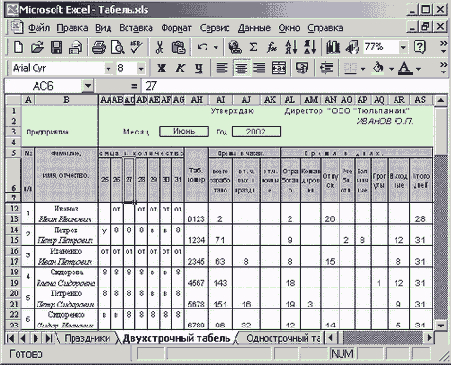Click the Save floppy disk icon
Viewport: 451px width, 365px height.
[56, 47]
